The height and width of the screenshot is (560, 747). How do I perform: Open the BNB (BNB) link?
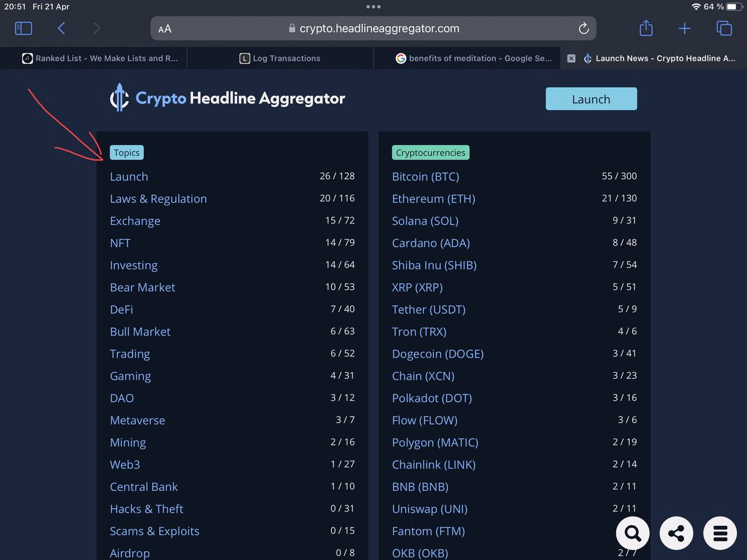[x=420, y=487]
